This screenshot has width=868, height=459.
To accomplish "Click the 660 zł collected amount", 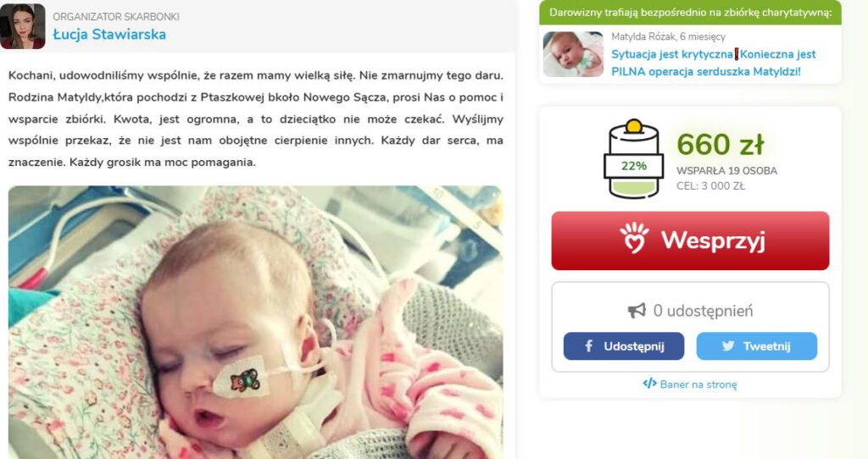I will (721, 144).
